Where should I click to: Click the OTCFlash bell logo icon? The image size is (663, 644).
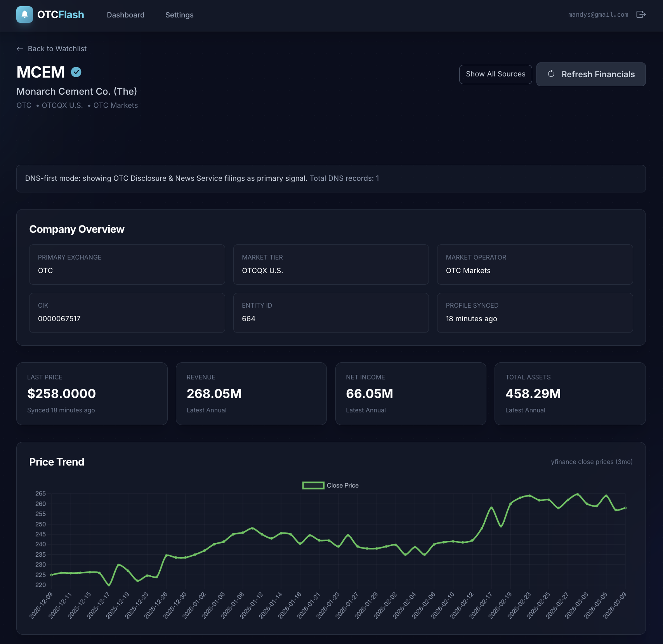coord(24,15)
